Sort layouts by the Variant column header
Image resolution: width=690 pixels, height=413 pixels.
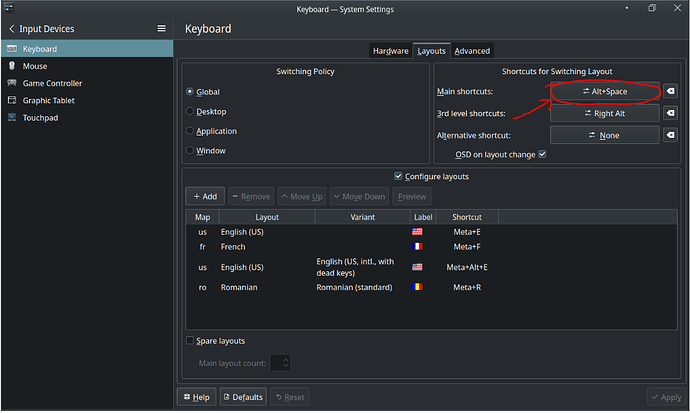362,217
